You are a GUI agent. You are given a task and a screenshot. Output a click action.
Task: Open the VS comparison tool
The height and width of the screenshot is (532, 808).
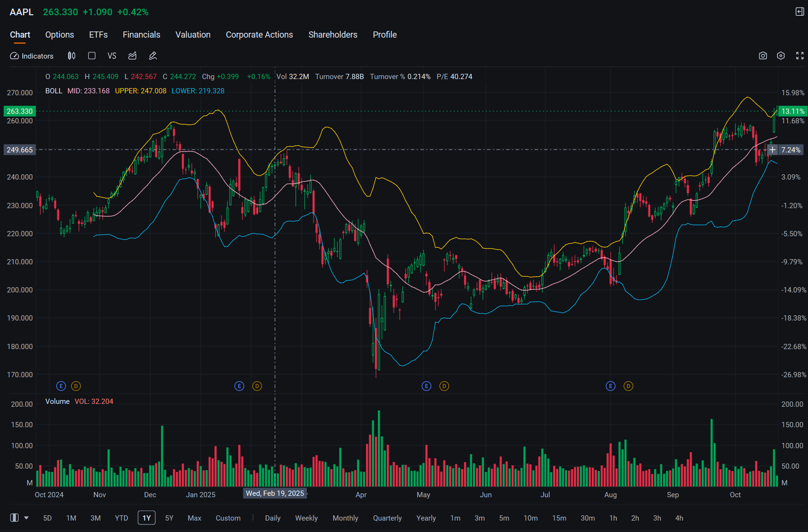coord(112,56)
